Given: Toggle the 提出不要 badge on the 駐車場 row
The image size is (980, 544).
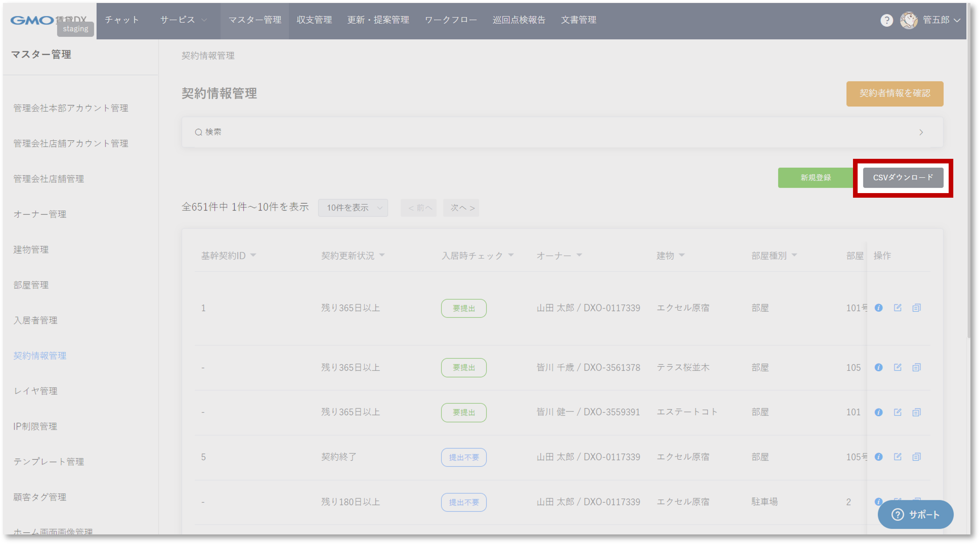Looking at the screenshot, I should click(x=463, y=502).
